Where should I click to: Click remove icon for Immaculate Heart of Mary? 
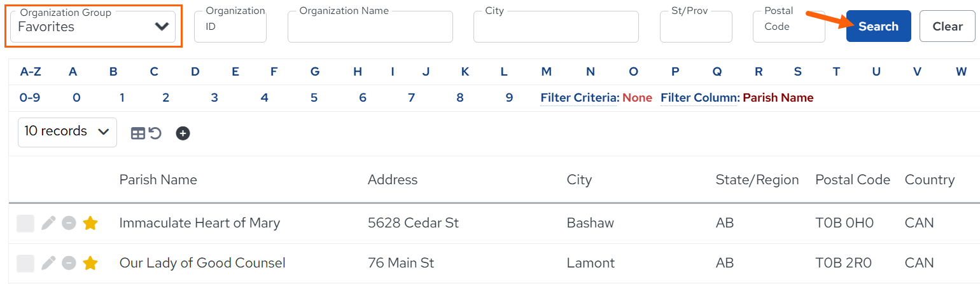(69, 223)
